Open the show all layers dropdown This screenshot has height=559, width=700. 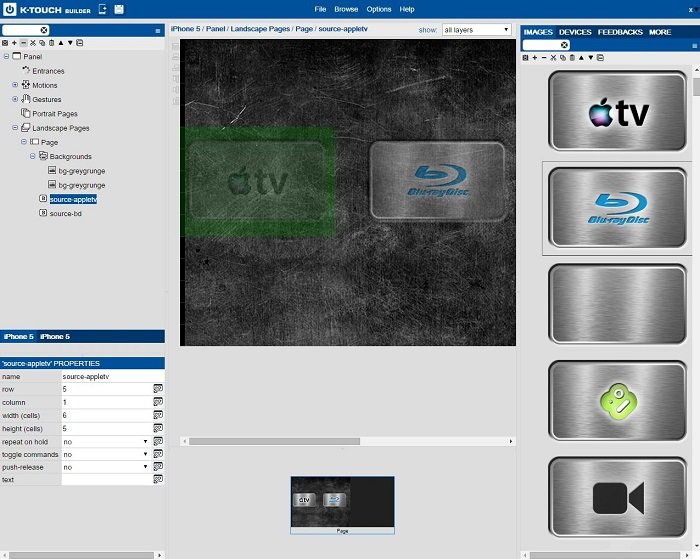(x=476, y=29)
